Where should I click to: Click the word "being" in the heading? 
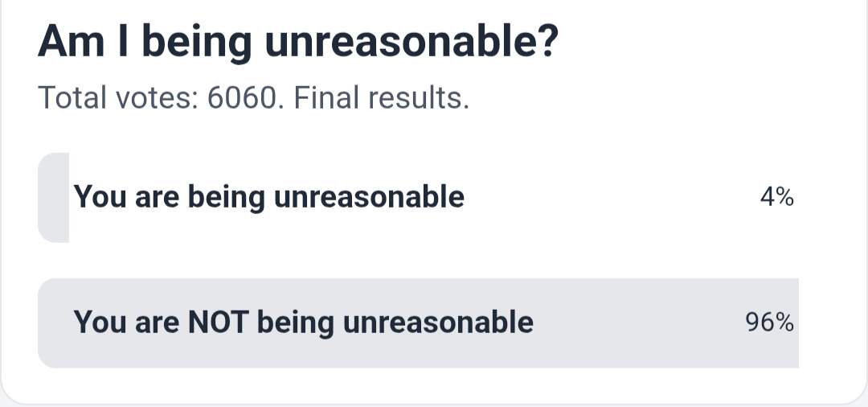click(196, 43)
